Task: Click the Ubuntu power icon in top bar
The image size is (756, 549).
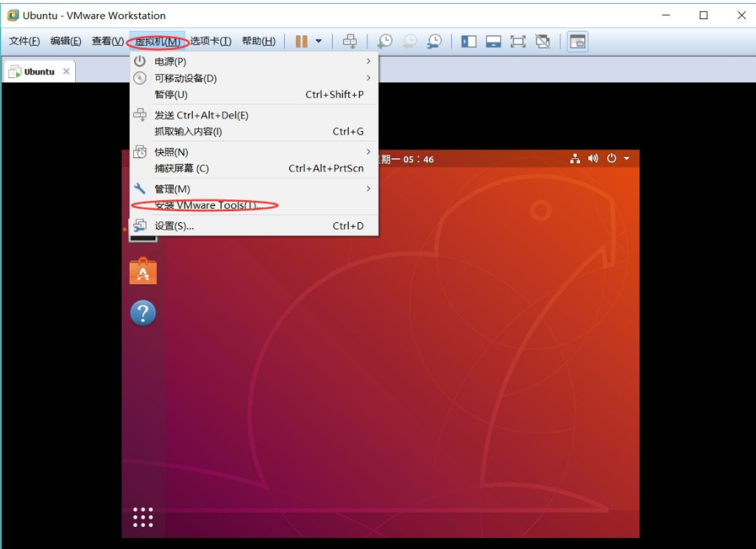Action: [612, 158]
